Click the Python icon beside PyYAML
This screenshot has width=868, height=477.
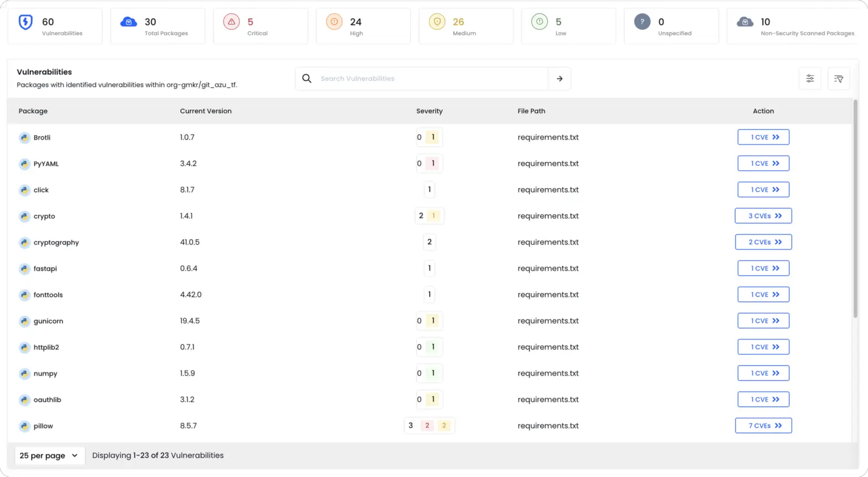point(24,164)
